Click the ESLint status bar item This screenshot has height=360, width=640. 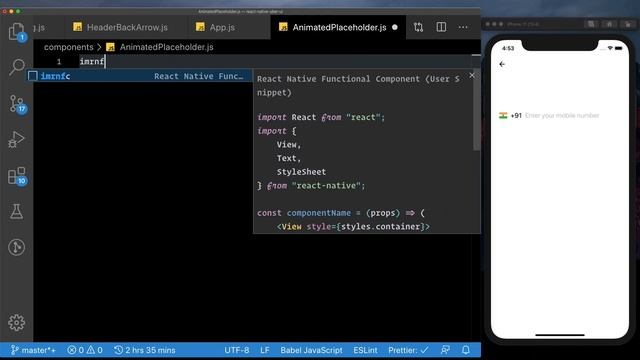(x=365, y=350)
